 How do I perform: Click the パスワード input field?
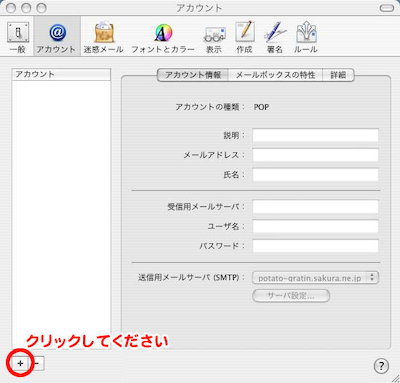[315, 246]
